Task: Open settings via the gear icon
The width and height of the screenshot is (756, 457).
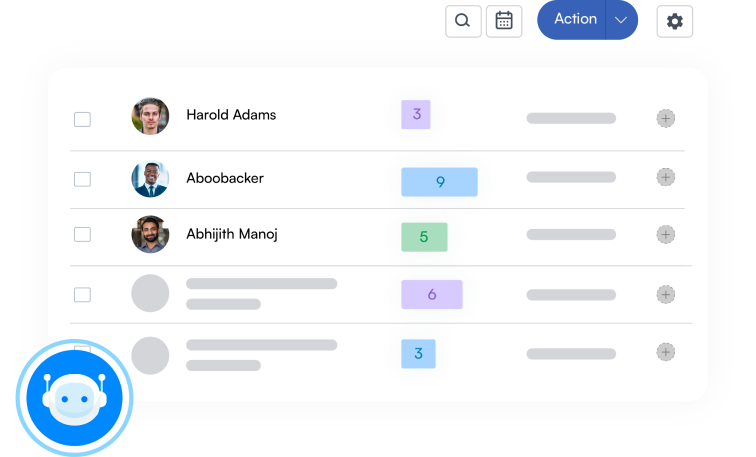Action: coord(675,21)
